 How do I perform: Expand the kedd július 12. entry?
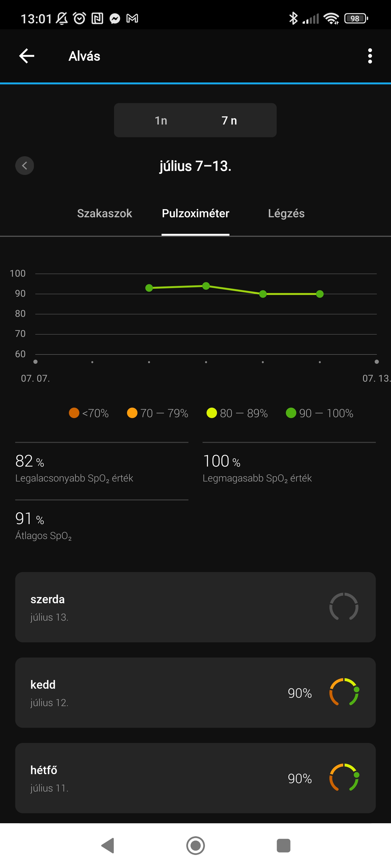click(x=195, y=692)
